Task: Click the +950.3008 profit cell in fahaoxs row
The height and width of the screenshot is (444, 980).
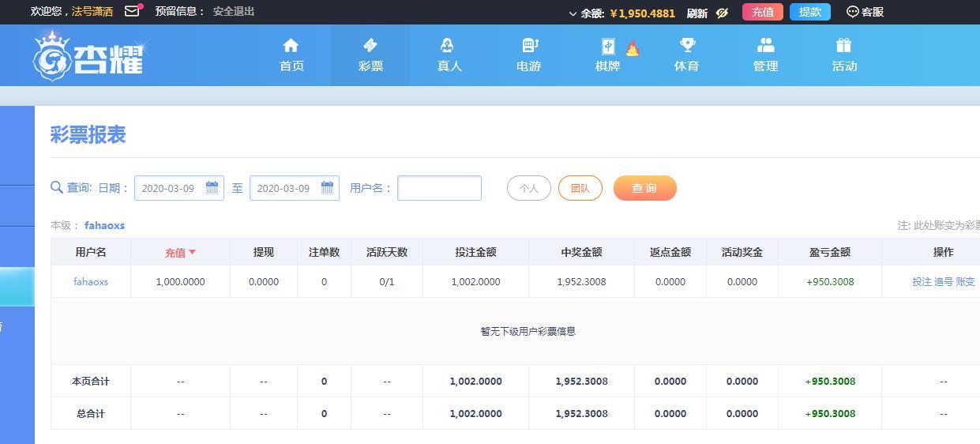Action: click(830, 281)
